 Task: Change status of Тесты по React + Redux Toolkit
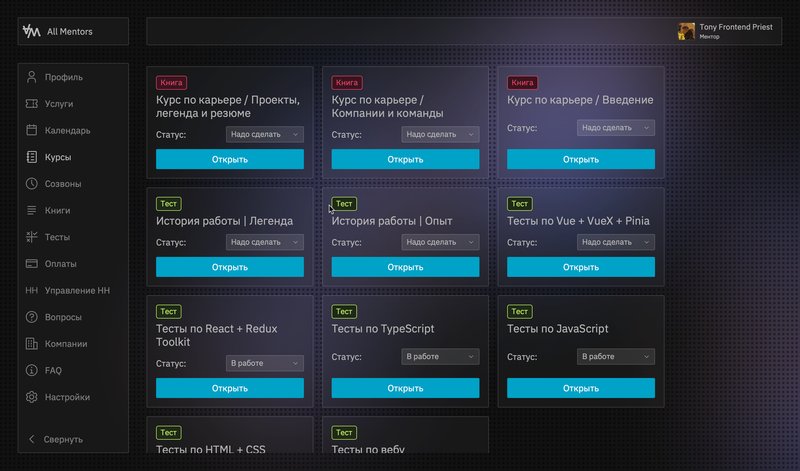264,363
